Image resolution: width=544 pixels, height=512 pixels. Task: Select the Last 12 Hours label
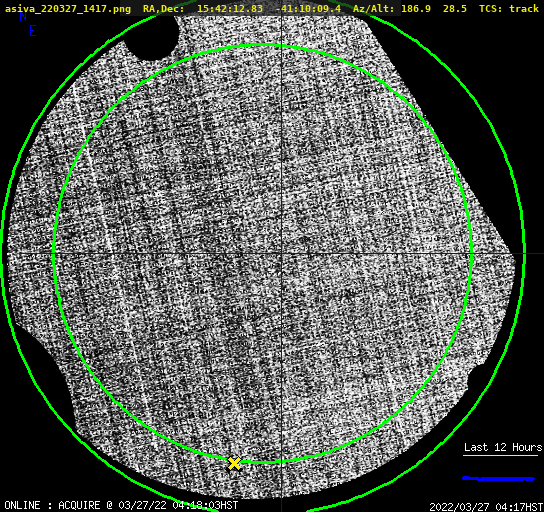[503, 447]
